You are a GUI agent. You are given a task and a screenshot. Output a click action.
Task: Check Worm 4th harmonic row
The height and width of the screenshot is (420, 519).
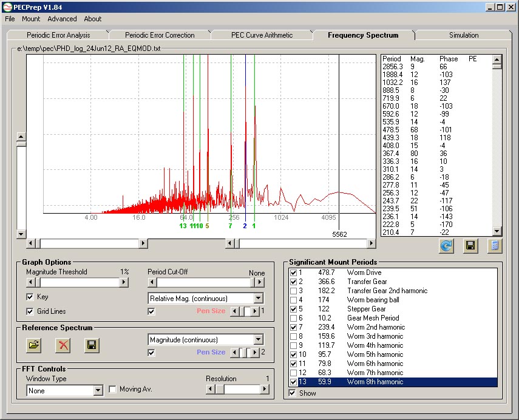(x=293, y=345)
